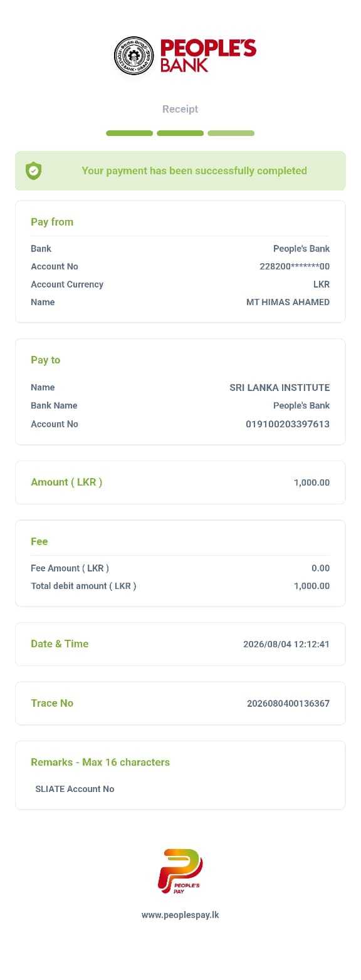
Task: Click the SLIATE Account No remarks field
Action: (x=75, y=789)
